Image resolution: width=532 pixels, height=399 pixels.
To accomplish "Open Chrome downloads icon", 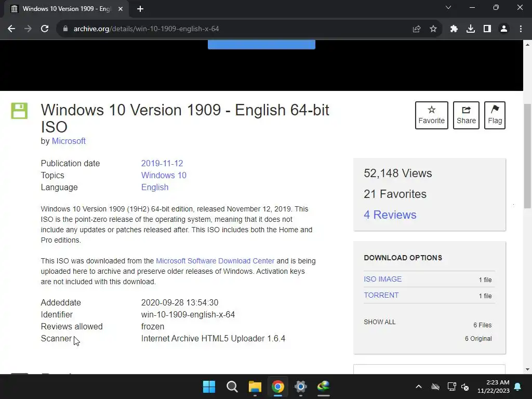I will 471,29.
